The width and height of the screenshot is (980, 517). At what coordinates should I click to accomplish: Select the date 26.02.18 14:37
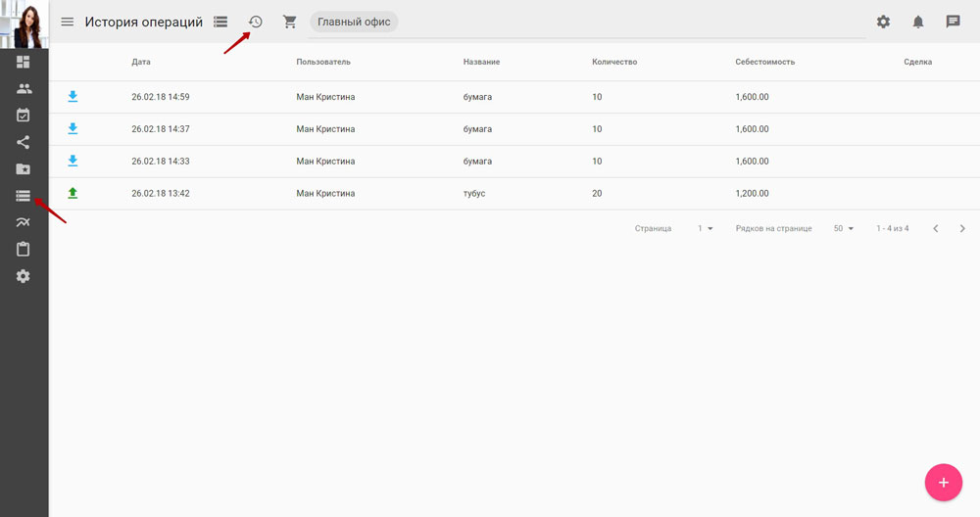(161, 128)
